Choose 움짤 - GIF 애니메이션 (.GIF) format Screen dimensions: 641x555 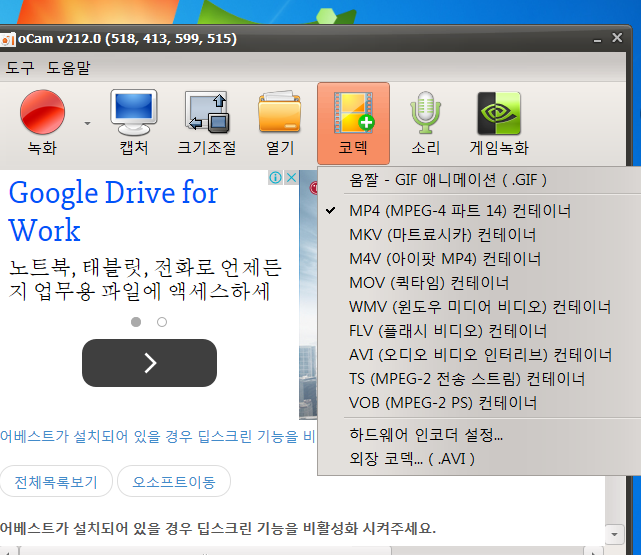(479, 180)
